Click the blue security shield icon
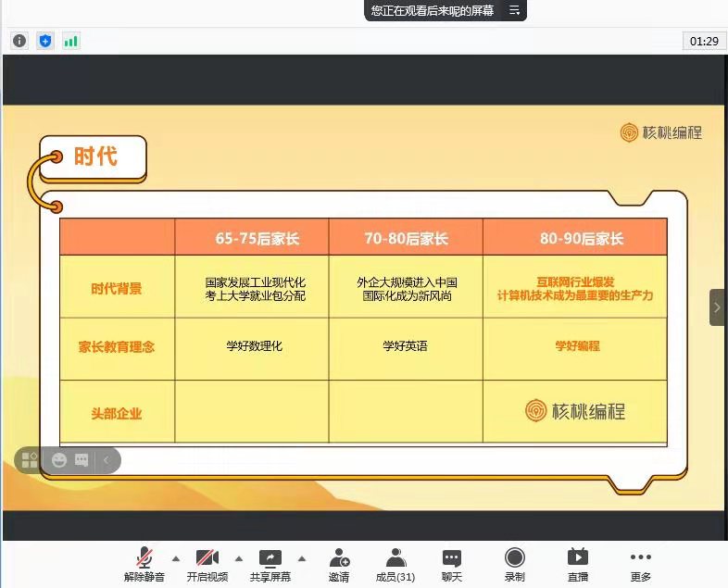This screenshot has width=728, height=588. pos(45,41)
